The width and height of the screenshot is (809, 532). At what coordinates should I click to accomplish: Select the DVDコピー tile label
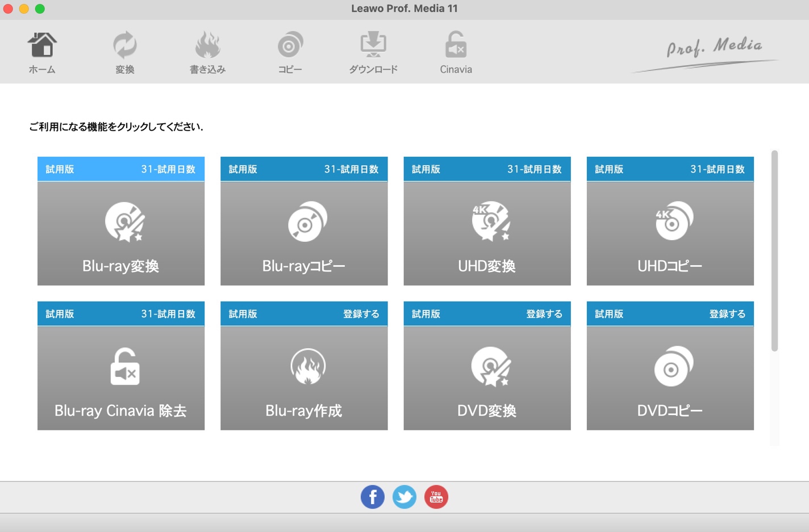click(670, 410)
